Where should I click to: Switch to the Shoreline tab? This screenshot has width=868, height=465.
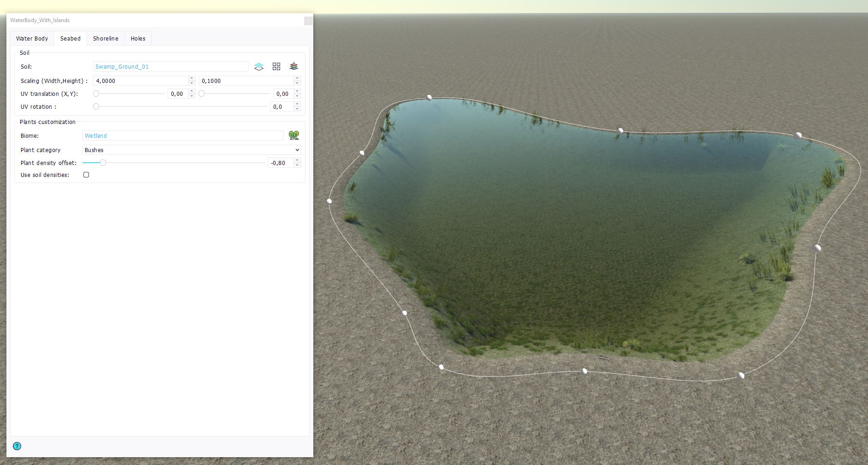[x=106, y=39]
